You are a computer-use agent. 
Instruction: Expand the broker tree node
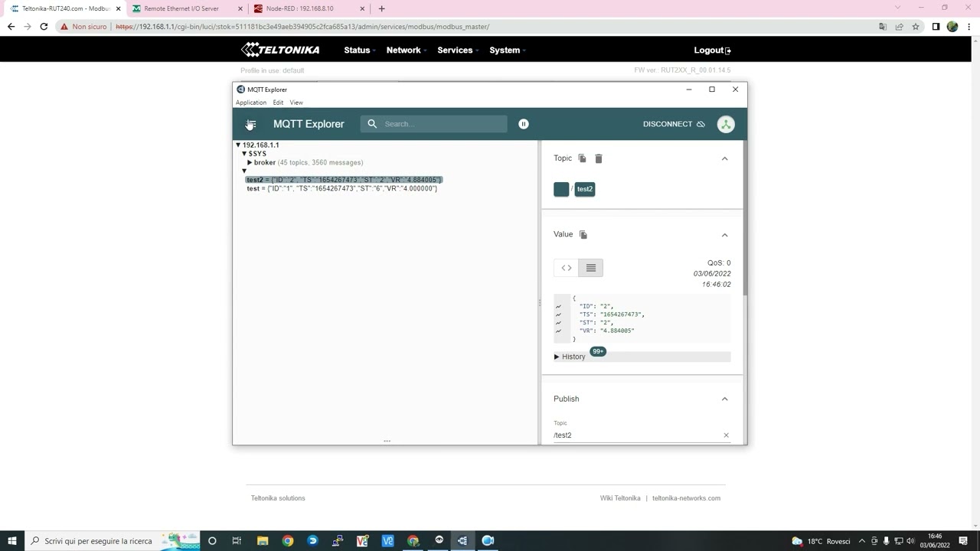(x=250, y=162)
